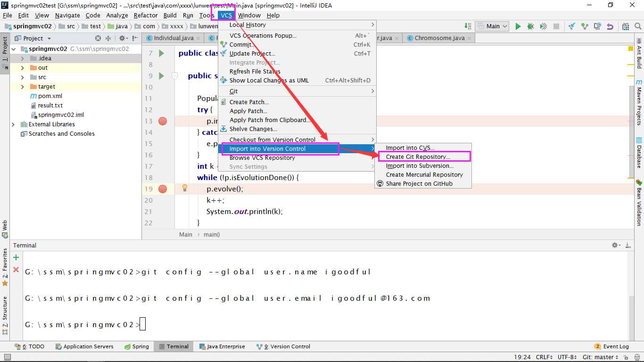This screenshot has width=644, height=362.
Task: Open Search Everywhere magnifier icon
Action: point(638,26)
